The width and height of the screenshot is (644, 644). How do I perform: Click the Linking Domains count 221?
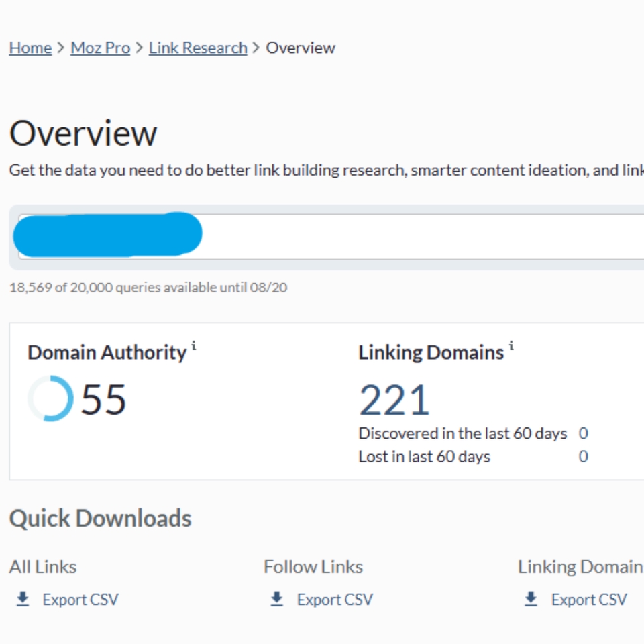pyautogui.click(x=394, y=398)
